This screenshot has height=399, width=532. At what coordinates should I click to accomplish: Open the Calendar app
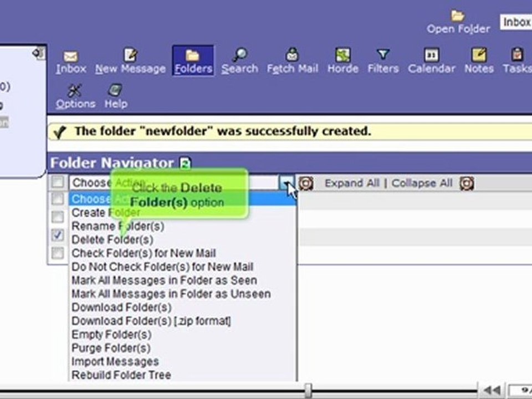tap(431, 62)
